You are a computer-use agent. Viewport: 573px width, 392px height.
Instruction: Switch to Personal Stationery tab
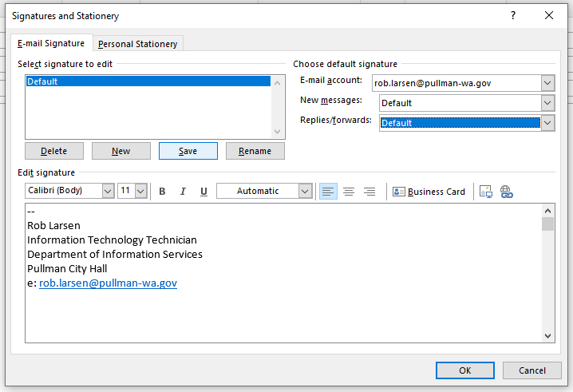pyautogui.click(x=137, y=44)
